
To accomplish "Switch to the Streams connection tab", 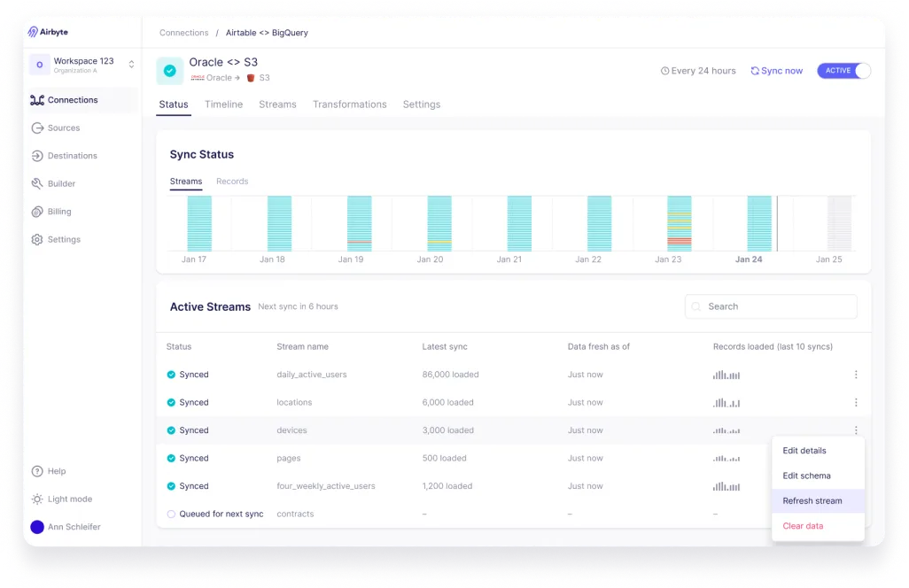I will [x=277, y=104].
